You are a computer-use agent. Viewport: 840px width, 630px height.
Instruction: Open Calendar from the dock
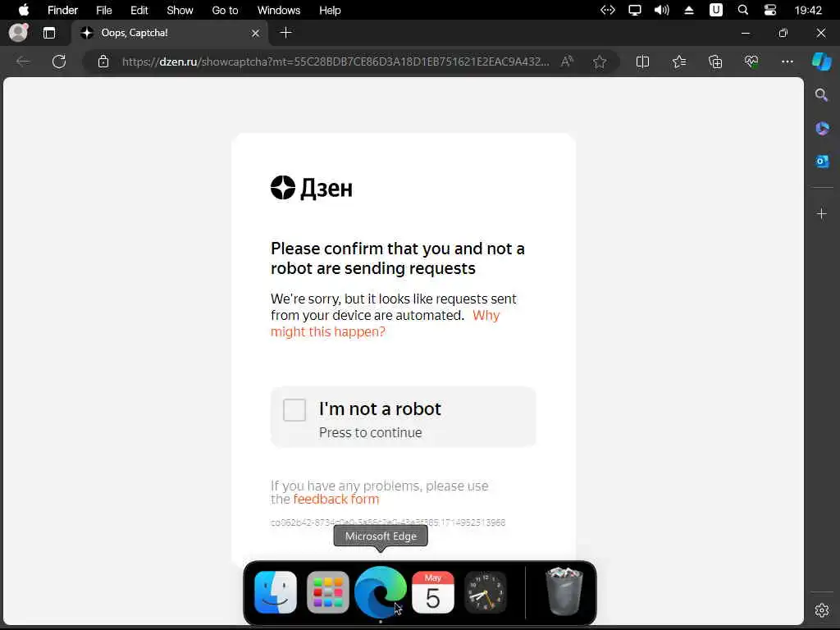tap(433, 592)
